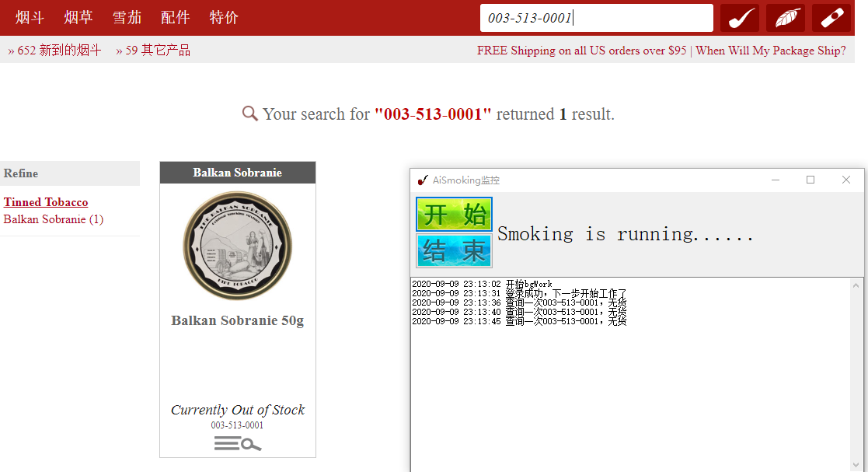
Task: Click the Currently Out of Stock text
Action: [x=238, y=409]
